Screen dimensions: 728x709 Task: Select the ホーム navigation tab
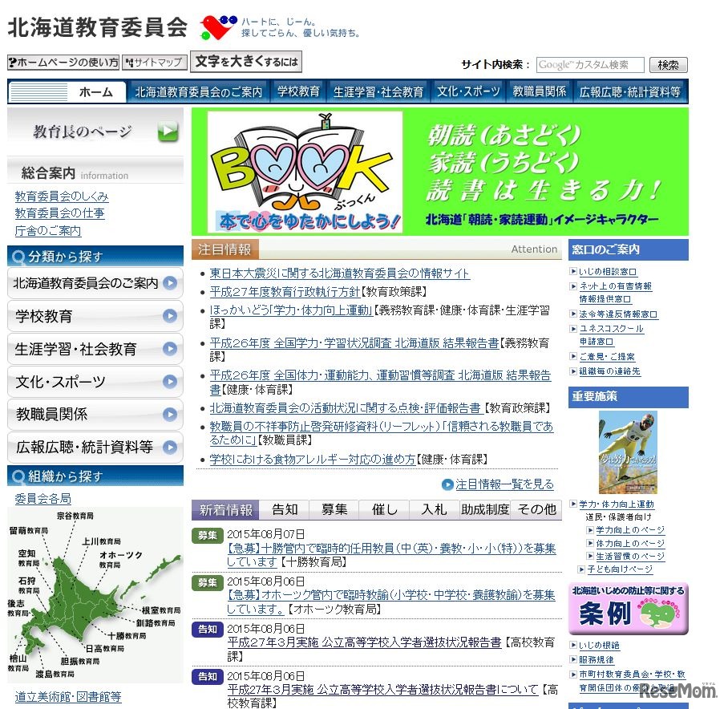(x=95, y=91)
